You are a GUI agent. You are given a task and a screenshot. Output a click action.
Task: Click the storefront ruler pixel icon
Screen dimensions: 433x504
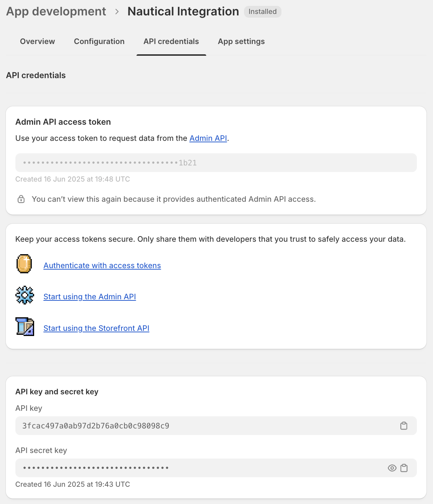coord(25,327)
